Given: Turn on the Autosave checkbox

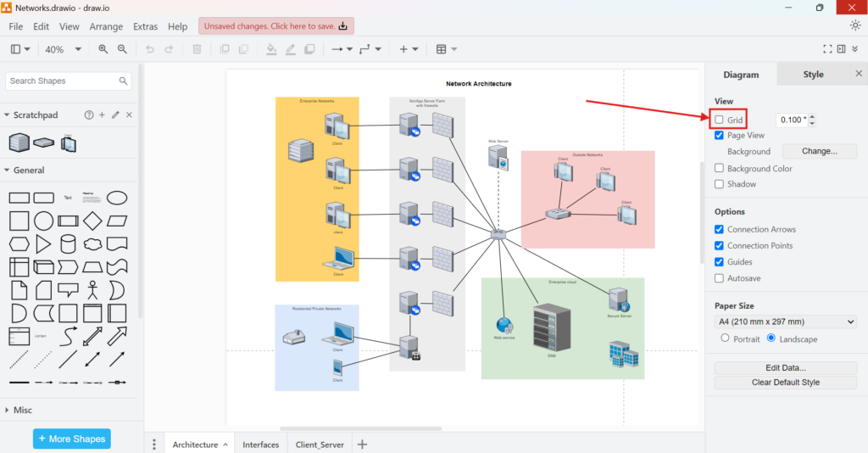Looking at the screenshot, I should tap(720, 278).
